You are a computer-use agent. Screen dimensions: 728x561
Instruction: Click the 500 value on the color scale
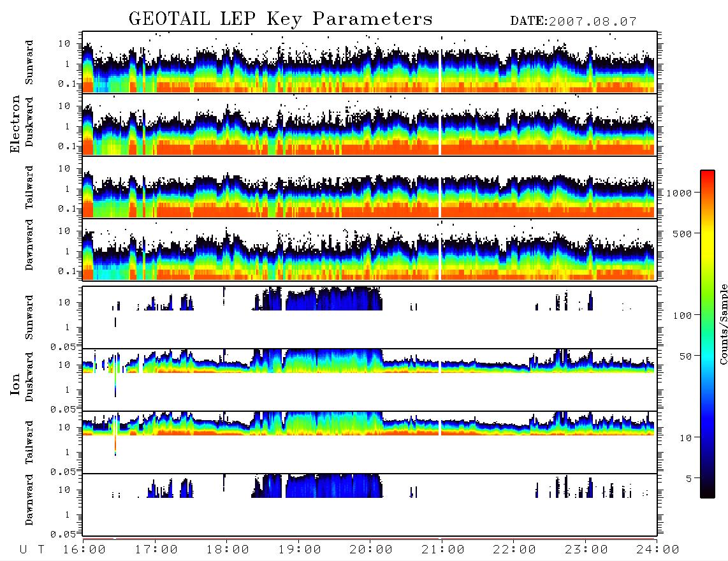pos(682,233)
